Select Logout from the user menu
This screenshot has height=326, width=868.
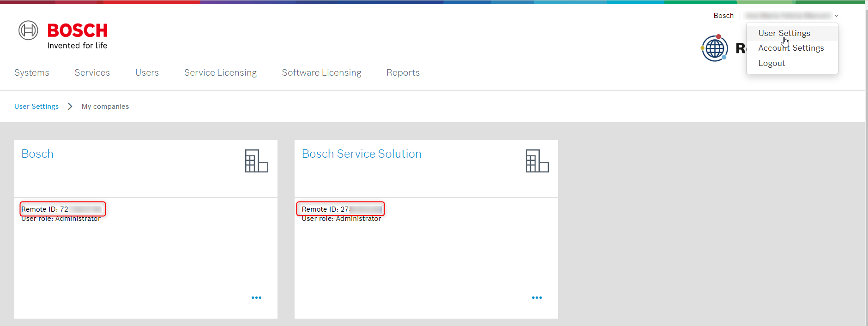(x=772, y=63)
